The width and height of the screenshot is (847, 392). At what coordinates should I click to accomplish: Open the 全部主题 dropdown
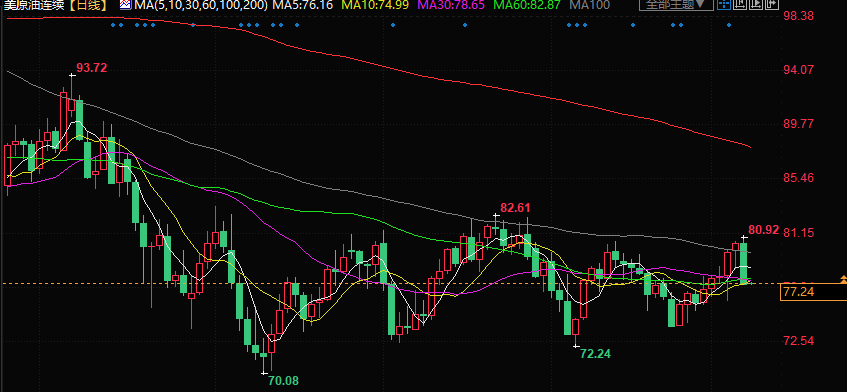point(676,5)
